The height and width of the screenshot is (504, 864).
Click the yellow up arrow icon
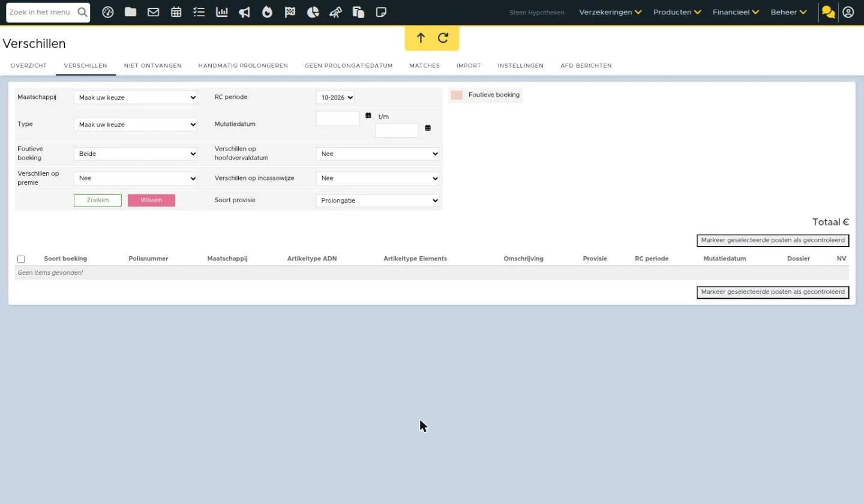click(x=421, y=38)
